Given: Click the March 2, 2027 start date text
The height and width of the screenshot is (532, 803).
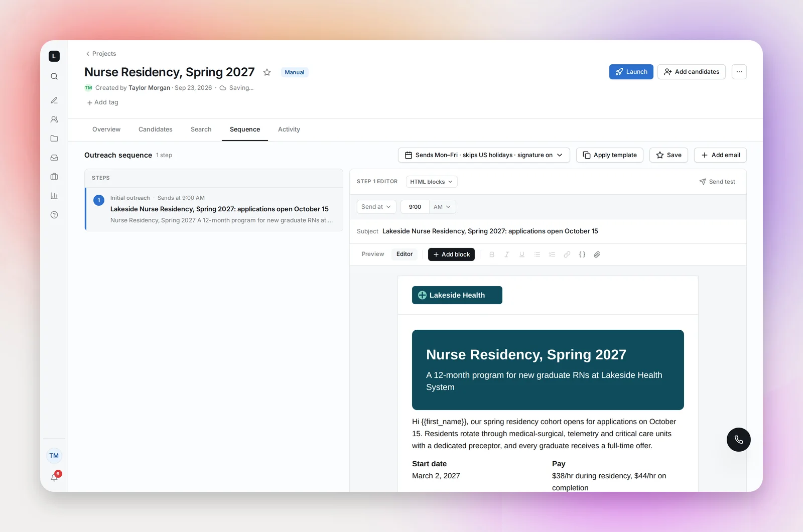Looking at the screenshot, I should (x=436, y=476).
